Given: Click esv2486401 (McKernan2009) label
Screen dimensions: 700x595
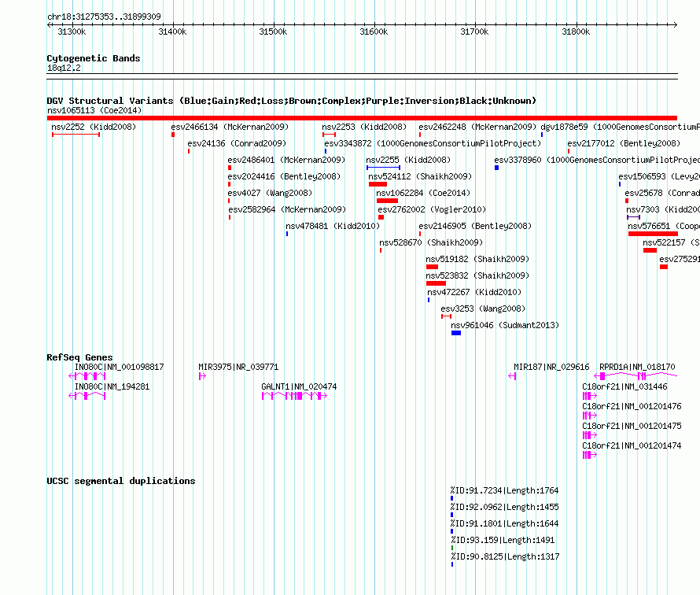Looking at the screenshot, I should pyautogui.click(x=286, y=160).
